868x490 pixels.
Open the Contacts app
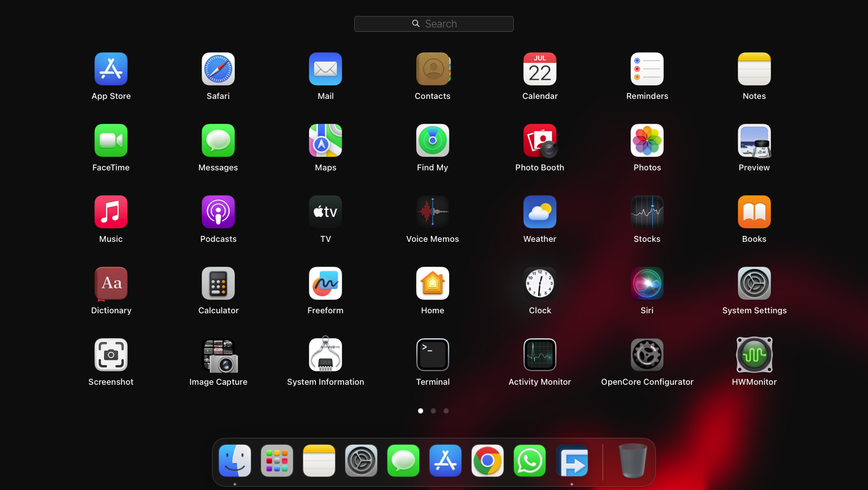433,69
